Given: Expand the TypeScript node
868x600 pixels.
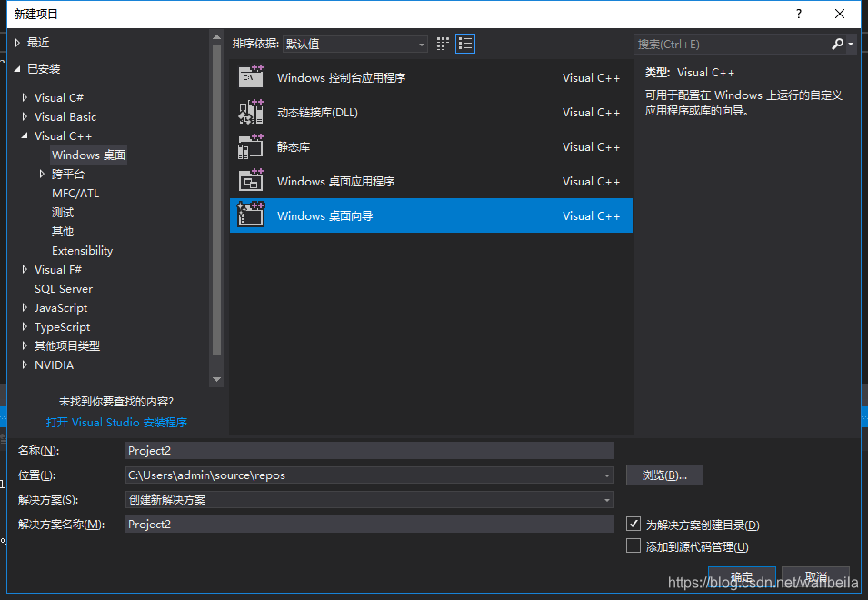Looking at the screenshot, I should coord(25,326).
